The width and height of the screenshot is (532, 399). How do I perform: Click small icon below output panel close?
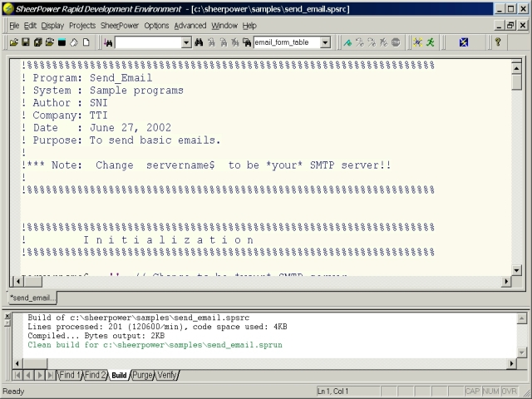coord(7,323)
